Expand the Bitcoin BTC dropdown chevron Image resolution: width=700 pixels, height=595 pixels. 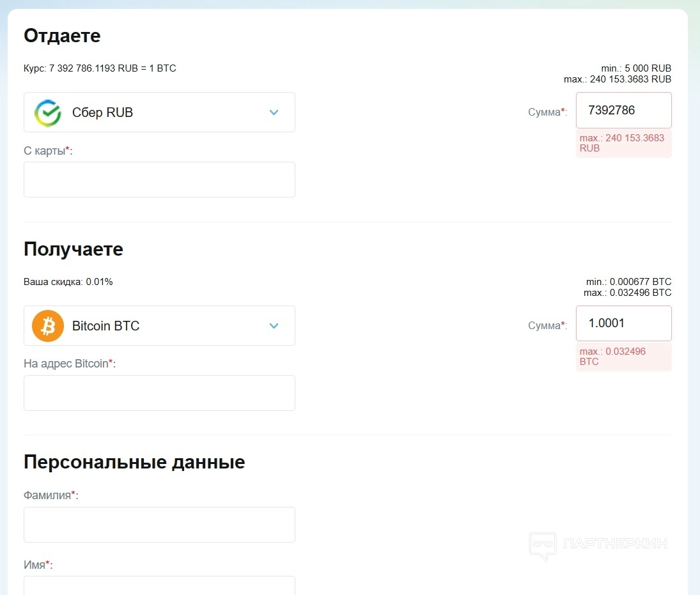tap(274, 326)
